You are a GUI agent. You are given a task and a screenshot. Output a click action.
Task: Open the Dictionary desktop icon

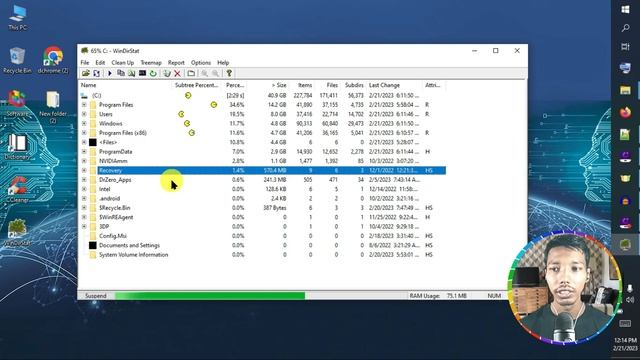17,147
